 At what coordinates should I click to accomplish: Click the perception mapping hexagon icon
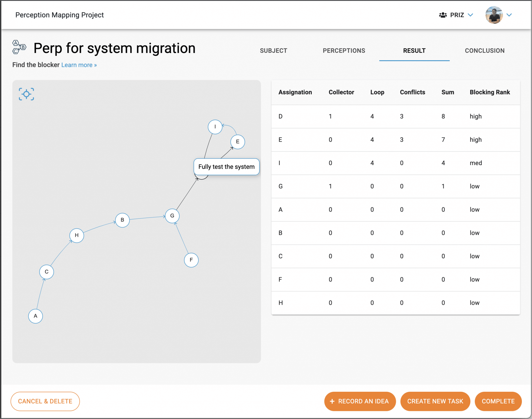click(x=19, y=47)
